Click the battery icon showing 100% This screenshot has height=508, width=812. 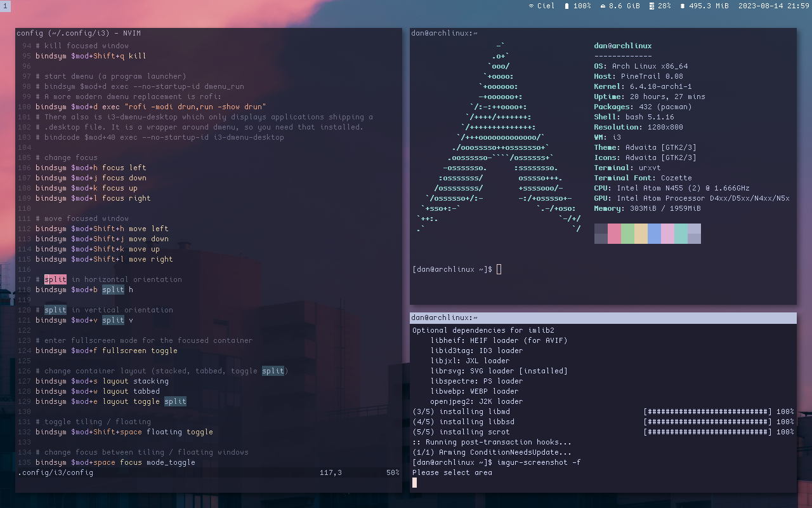[566, 6]
